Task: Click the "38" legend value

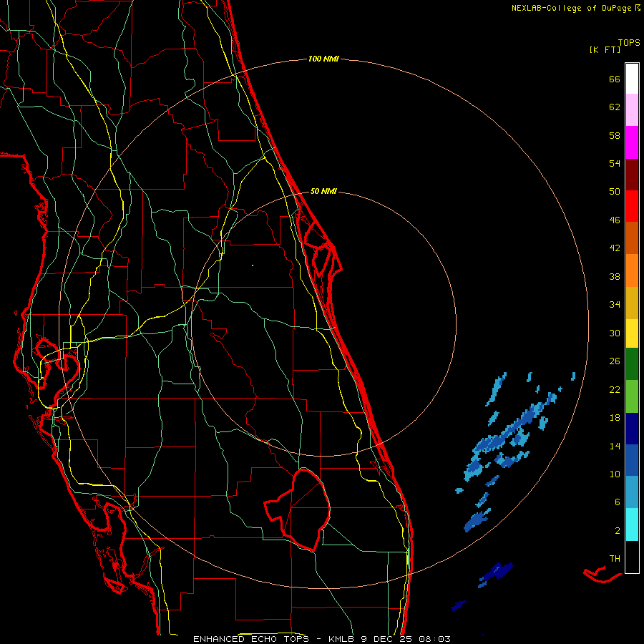Action: 615,276
